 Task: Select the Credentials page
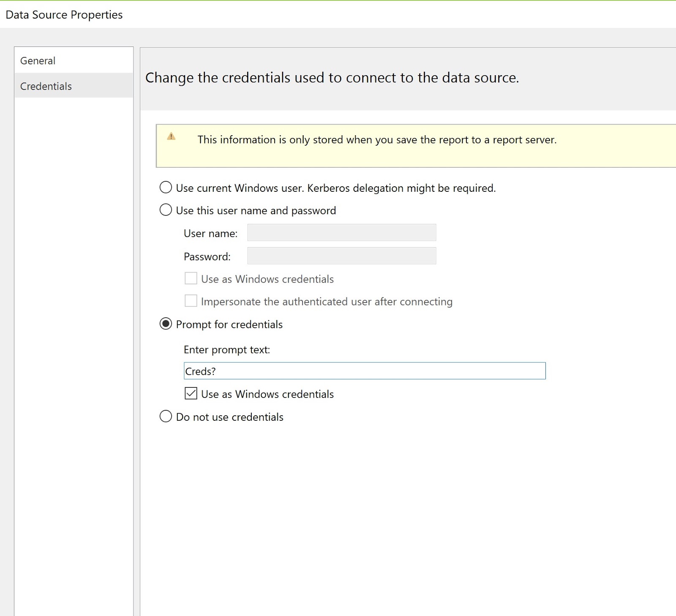(x=74, y=86)
